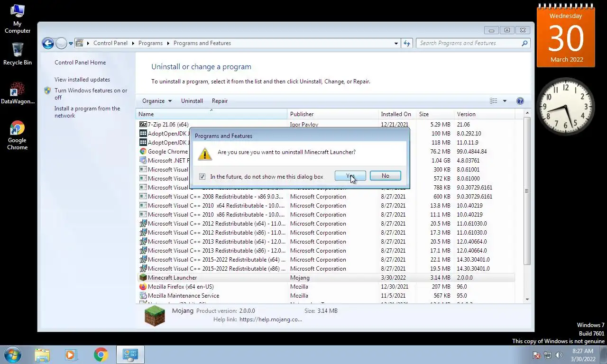Open the Organize dropdown menu
The image size is (607, 364).
coord(157,101)
